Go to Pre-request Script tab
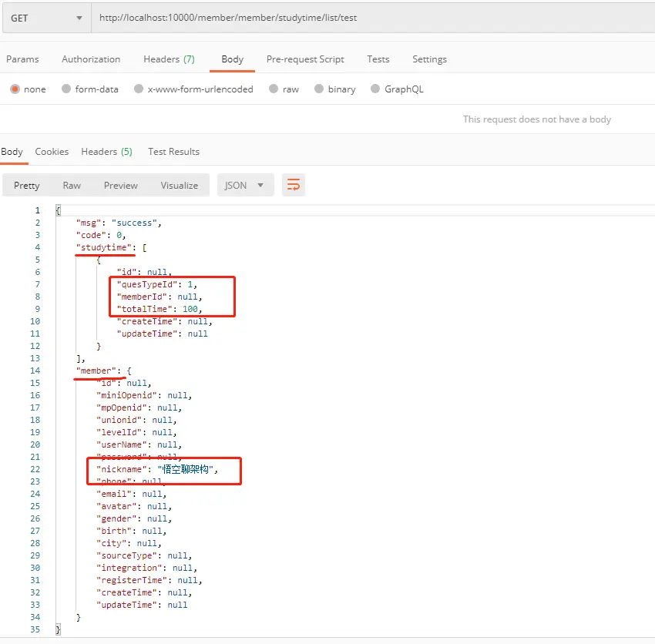This screenshot has height=644, width=655. 305,59
